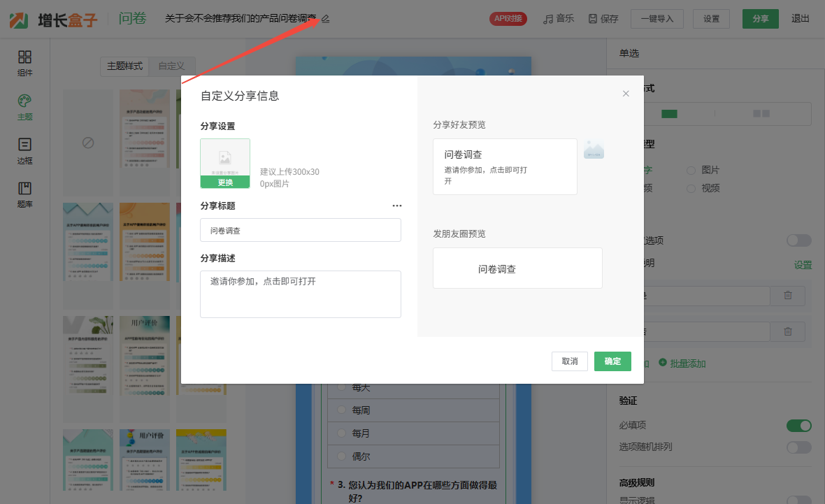Screen dimensions: 825x504
Task: Select the 图片 radio option
Action: pyautogui.click(x=691, y=170)
